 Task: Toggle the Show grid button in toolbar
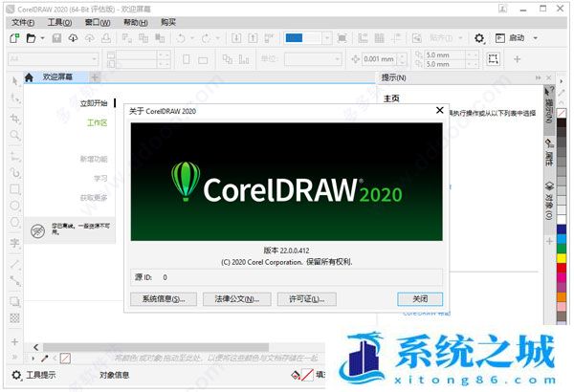point(380,38)
